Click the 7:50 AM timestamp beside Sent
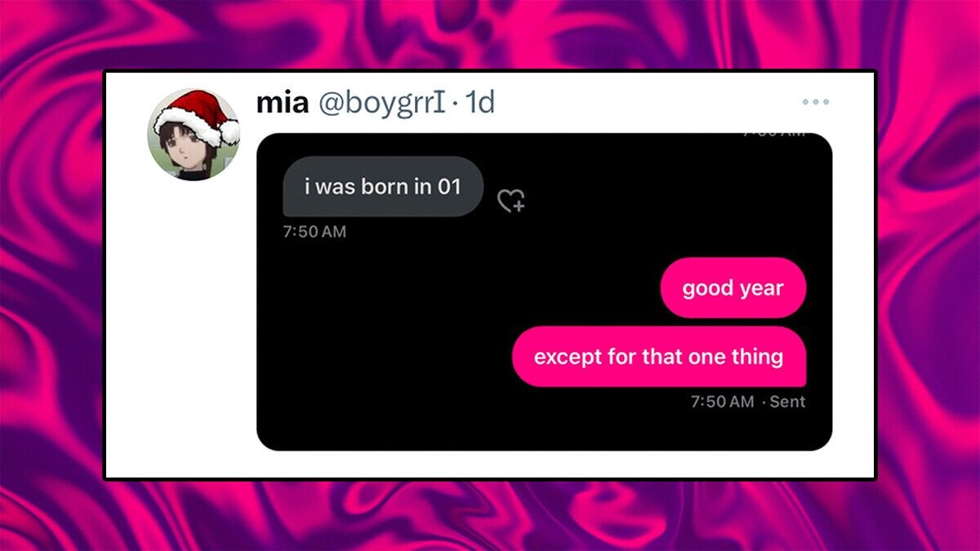 click(722, 402)
